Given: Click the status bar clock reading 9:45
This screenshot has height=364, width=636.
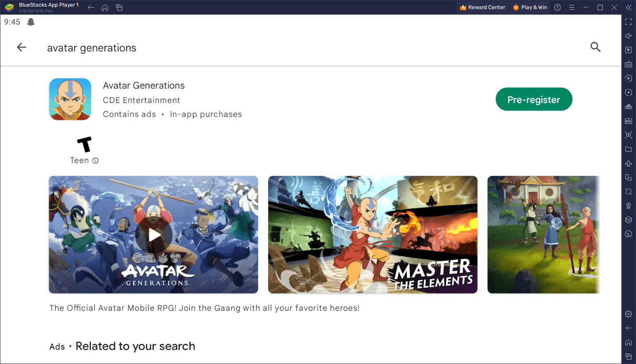Looking at the screenshot, I should [x=12, y=22].
